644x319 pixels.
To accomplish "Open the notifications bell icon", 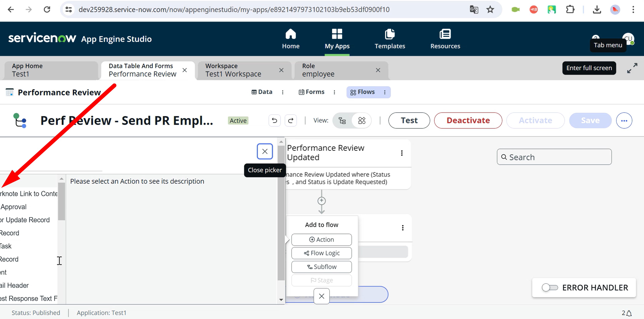I will (629, 313).
